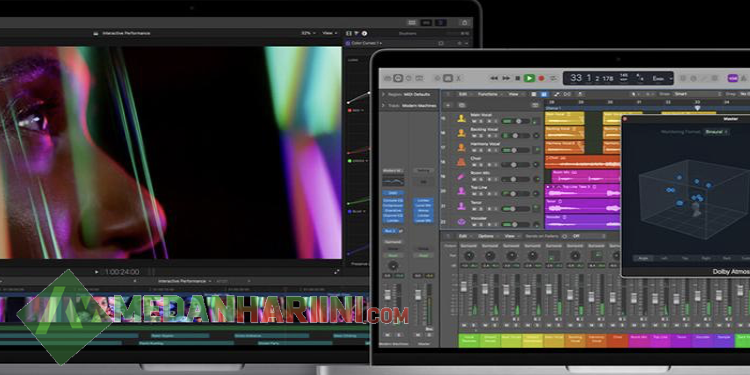Viewport: 750px width, 375px height.
Task: Open the Snap Smart dropdown
Action: (697, 94)
